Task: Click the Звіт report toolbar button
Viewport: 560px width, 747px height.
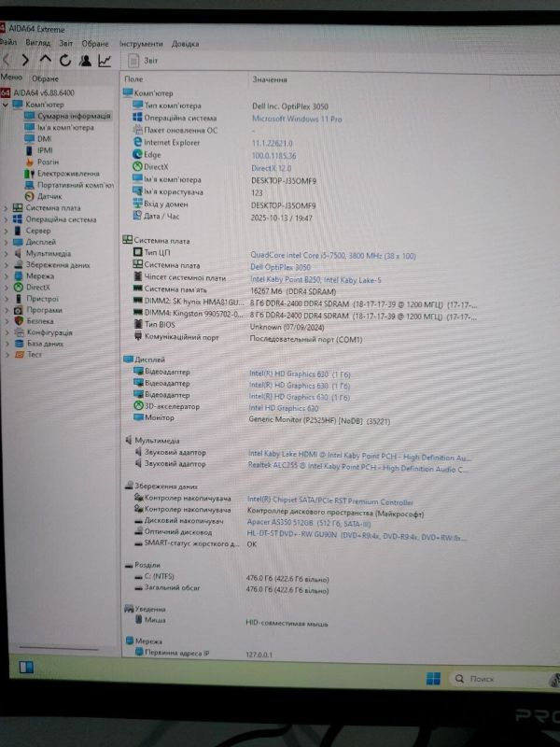Action: pos(143,61)
